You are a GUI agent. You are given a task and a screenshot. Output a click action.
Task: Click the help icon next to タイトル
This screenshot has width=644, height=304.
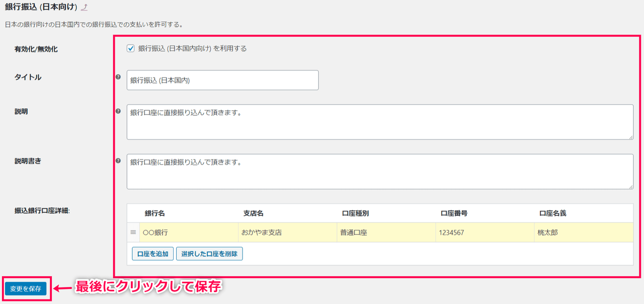click(x=118, y=77)
